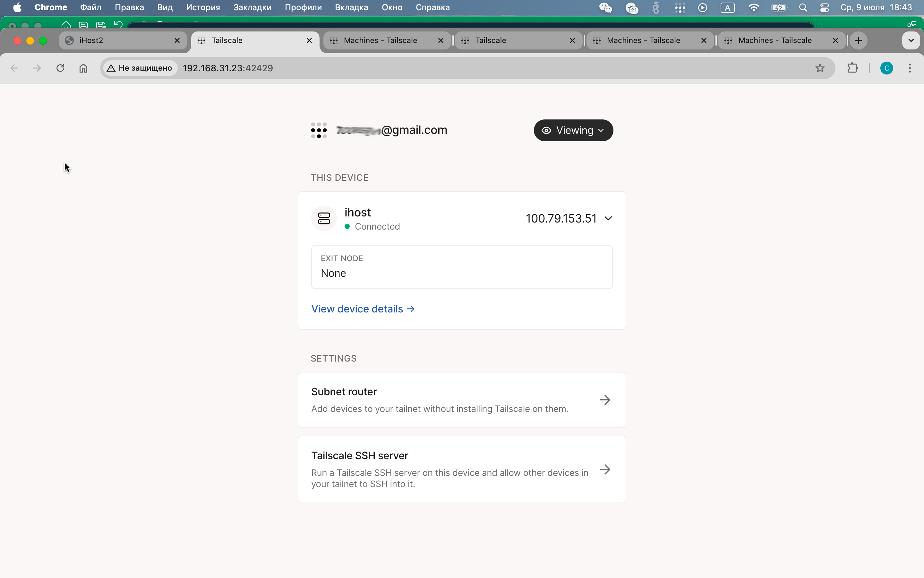Open the Правка menu
This screenshot has width=924, height=578.
coord(129,7)
